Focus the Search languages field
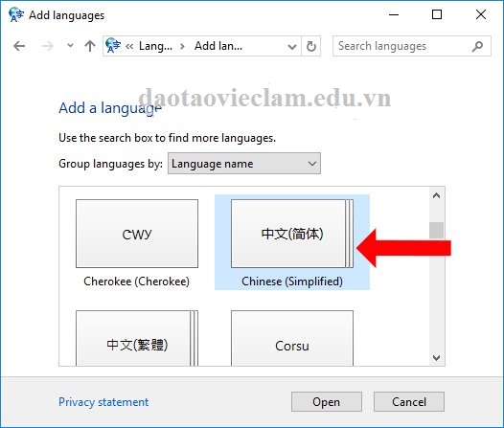504x428 pixels. [403, 46]
